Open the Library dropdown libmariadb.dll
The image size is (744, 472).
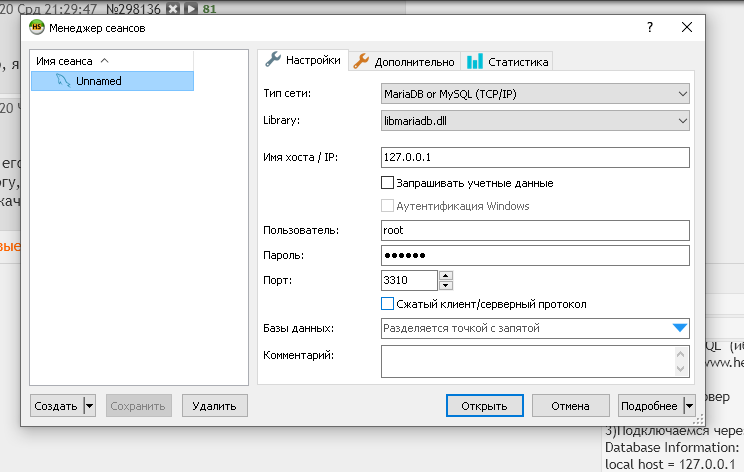(535, 121)
